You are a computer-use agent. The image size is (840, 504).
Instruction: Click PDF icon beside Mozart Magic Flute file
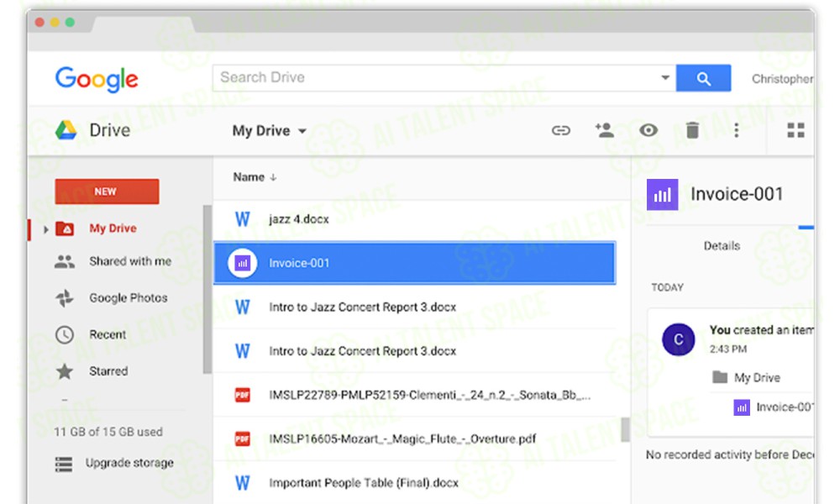[x=242, y=438]
